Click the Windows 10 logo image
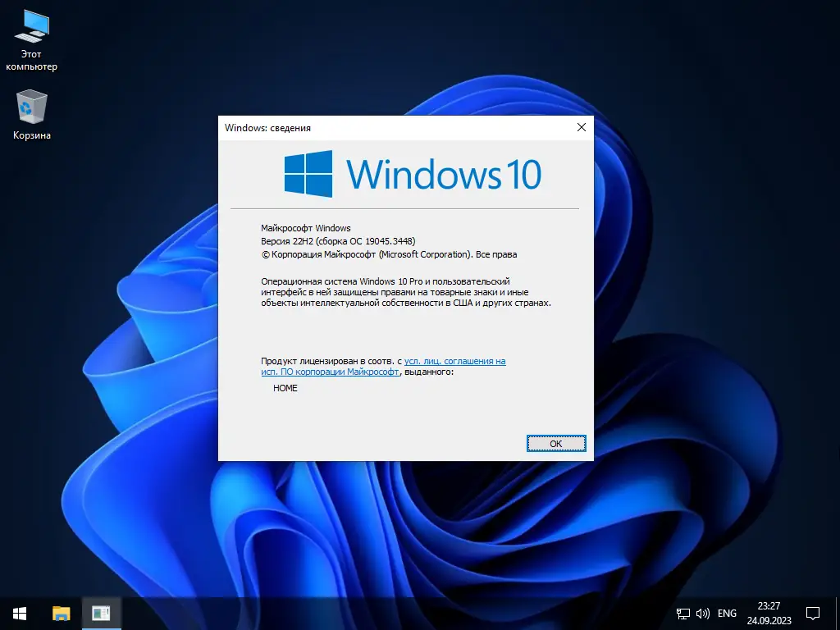The image size is (840, 630). (x=413, y=174)
